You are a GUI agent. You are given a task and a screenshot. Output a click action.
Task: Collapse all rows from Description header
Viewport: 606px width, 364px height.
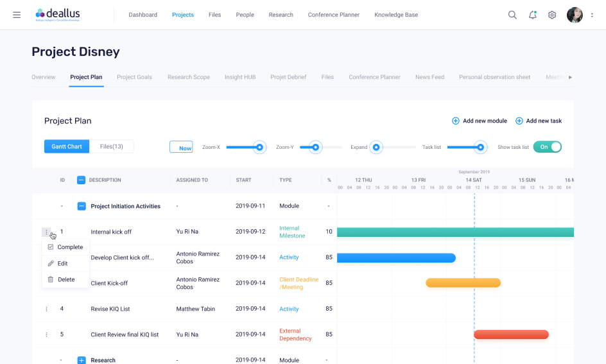(82, 180)
